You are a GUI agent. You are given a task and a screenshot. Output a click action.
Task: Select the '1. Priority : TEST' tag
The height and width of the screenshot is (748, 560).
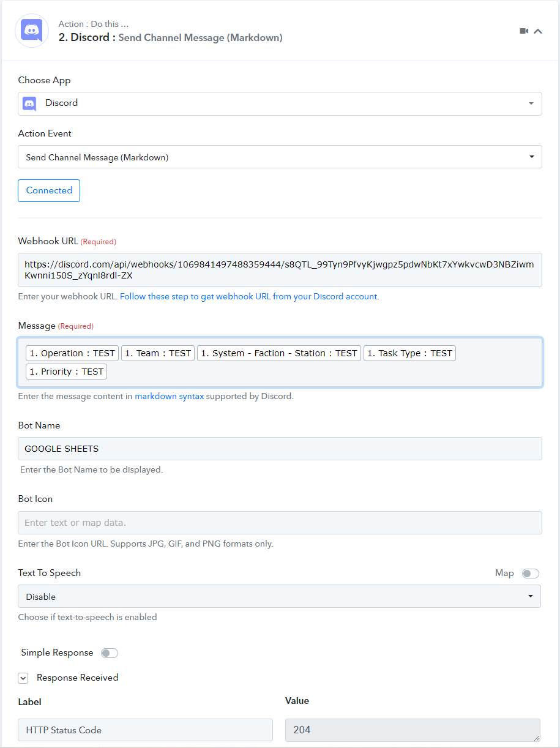[66, 372]
